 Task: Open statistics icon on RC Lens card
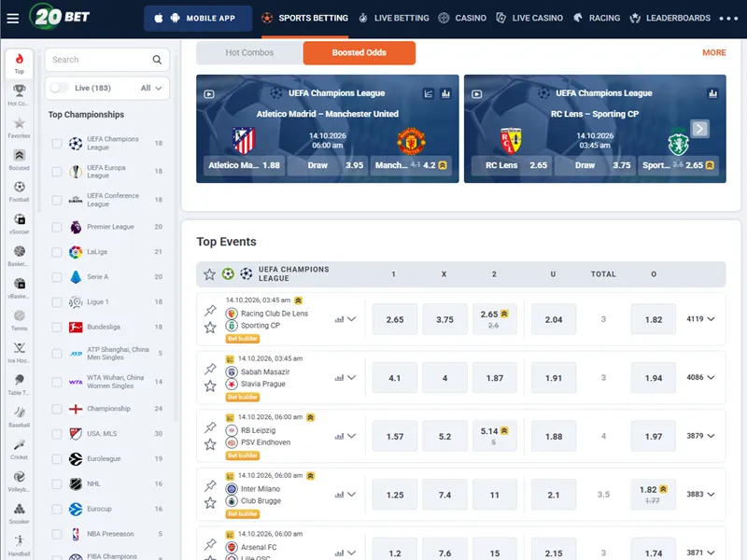pyautogui.click(x=712, y=94)
